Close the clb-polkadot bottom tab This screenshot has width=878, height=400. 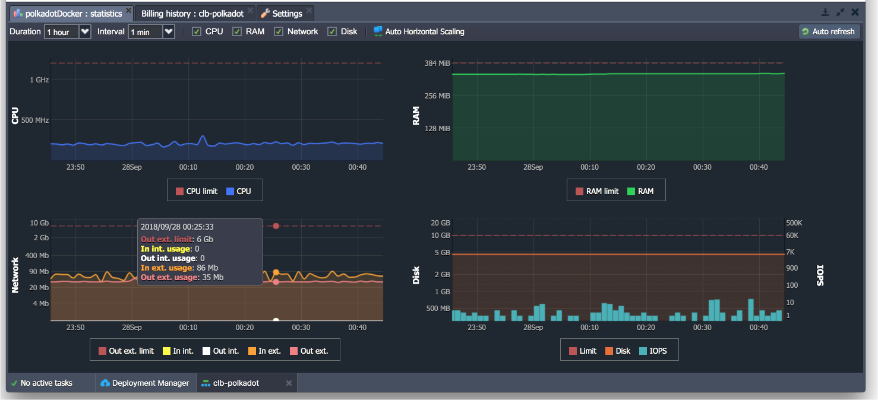click(289, 383)
